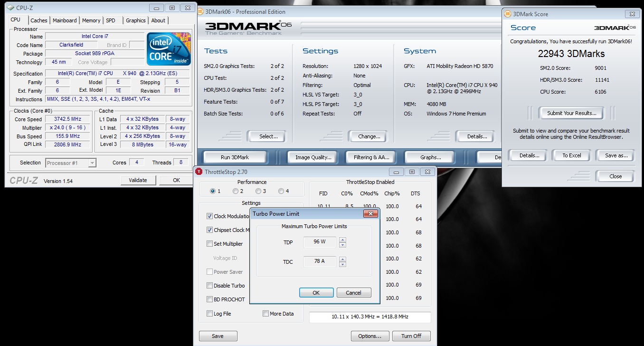
Task: Open ThrottleStop Options...
Action: [370, 336]
